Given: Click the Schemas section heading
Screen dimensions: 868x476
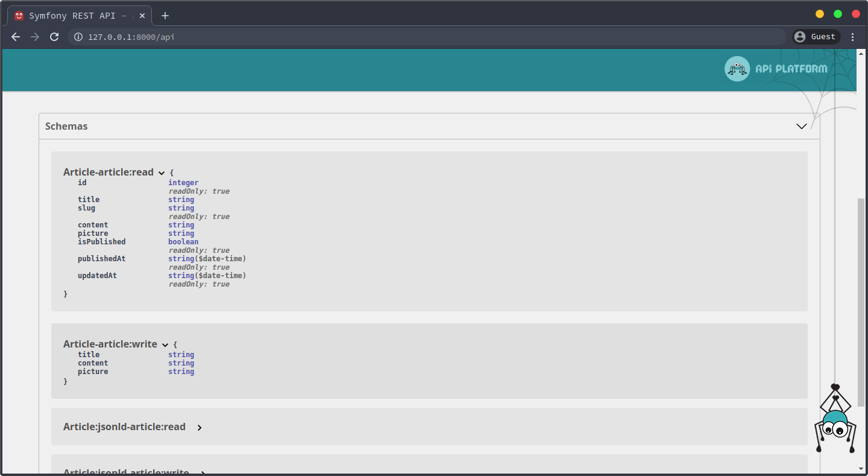Looking at the screenshot, I should click(66, 126).
